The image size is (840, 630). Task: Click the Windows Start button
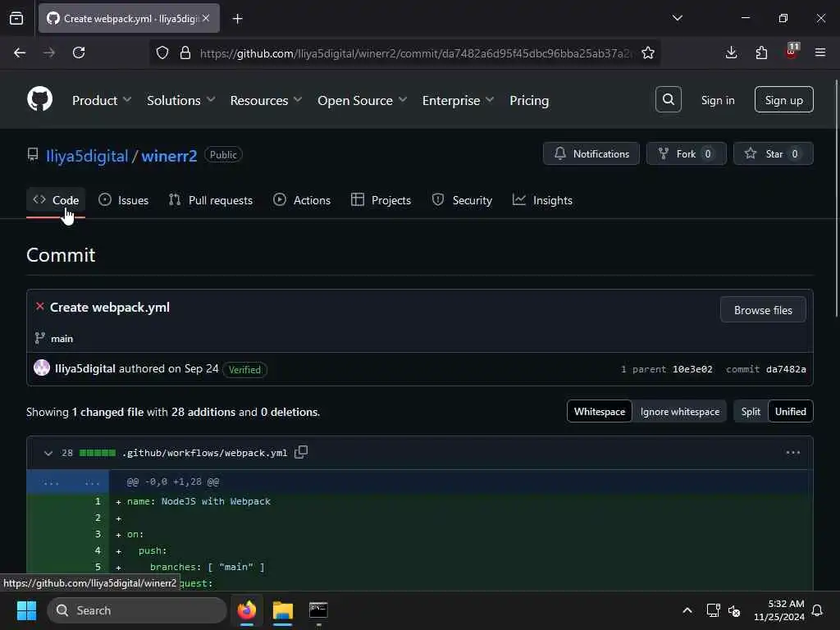coord(26,610)
